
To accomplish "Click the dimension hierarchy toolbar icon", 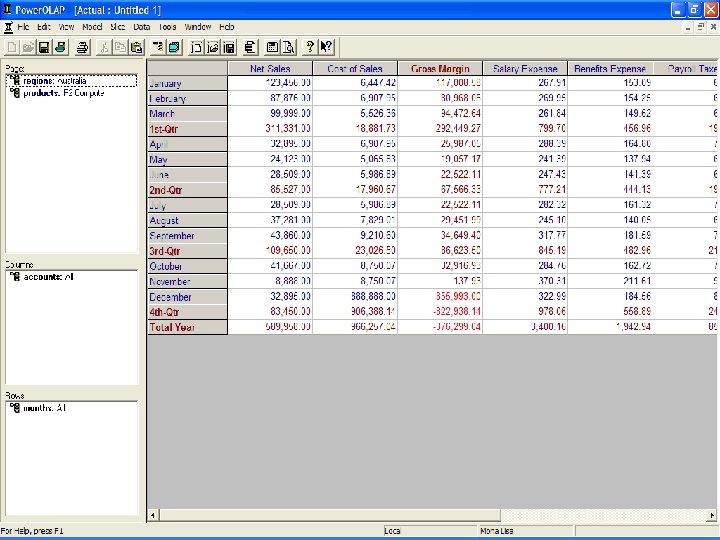I will click(x=158, y=47).
